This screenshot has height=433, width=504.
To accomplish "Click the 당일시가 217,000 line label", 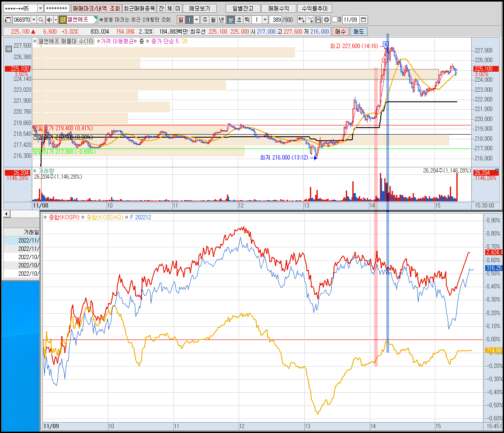I will pos(64,152).
